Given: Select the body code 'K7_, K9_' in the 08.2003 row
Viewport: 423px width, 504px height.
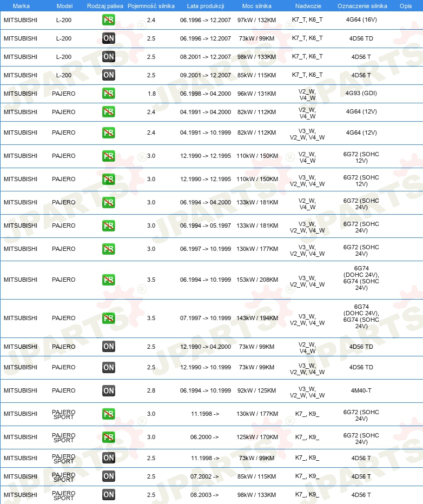Looking at the screenshot, I should pos(307,494).
